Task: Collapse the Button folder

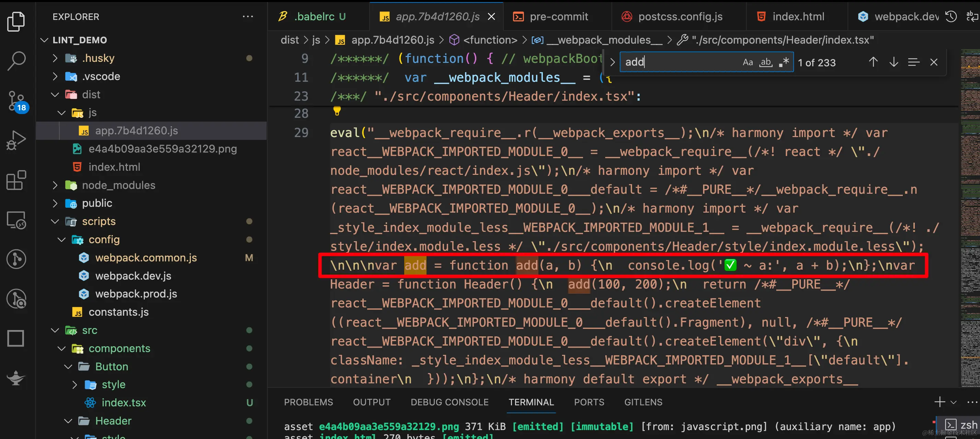Action: 68,366
